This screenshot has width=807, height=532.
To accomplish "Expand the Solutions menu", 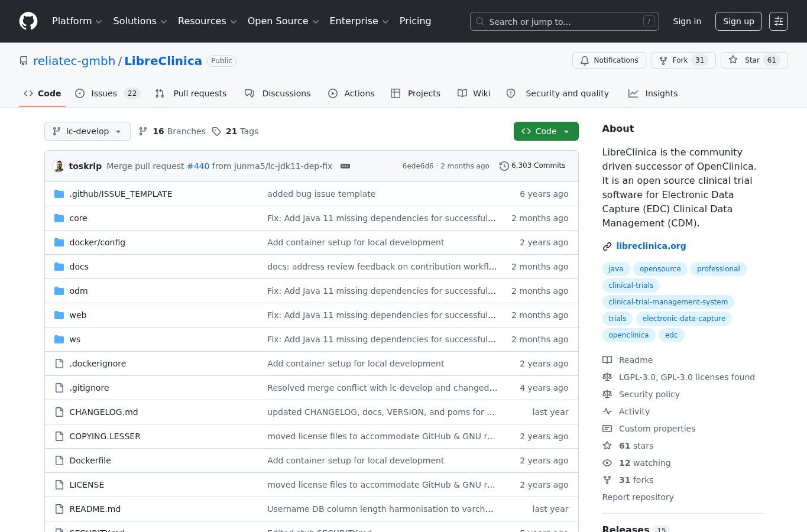I will (x=140, y=21).
